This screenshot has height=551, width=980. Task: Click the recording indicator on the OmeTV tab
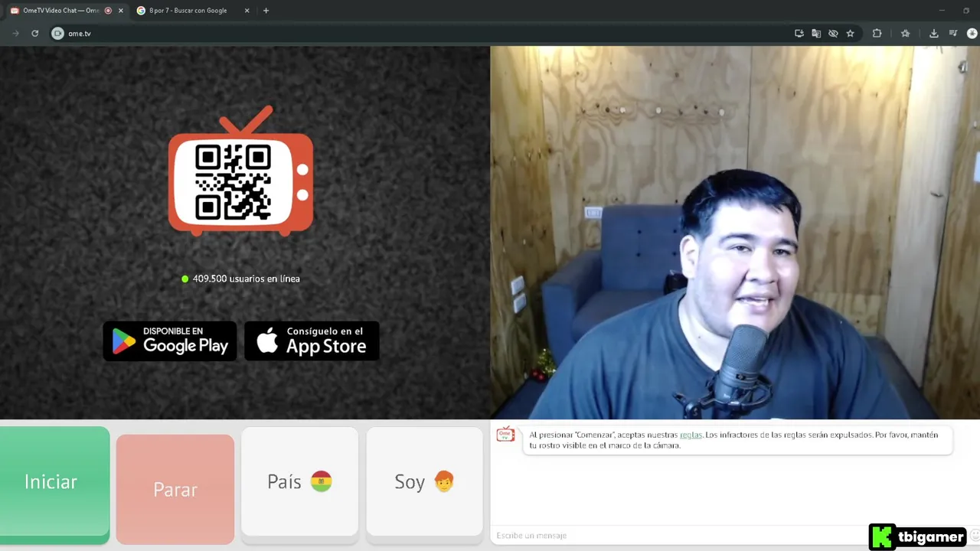pos(108,11)
